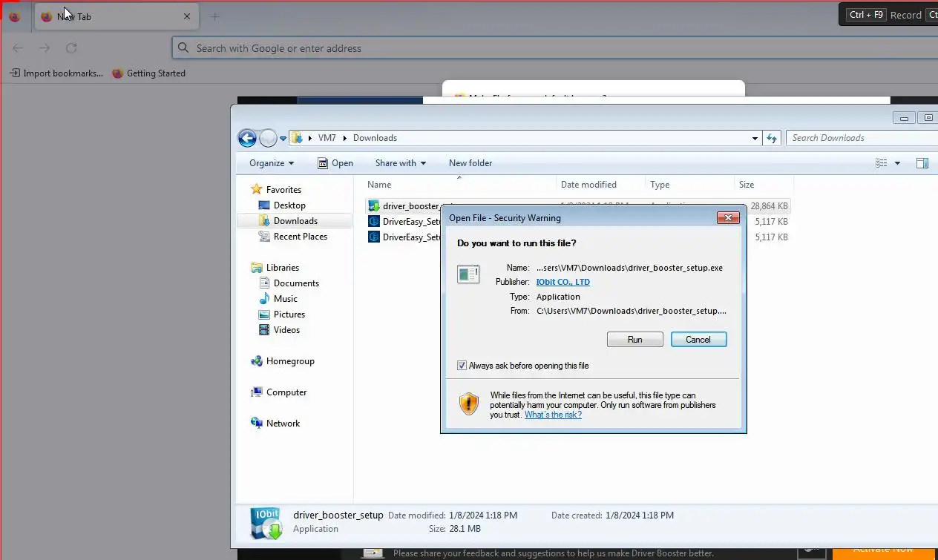Image resolution: width=938 pixels, height=560 pixels.
Task: Open the Music library
Action: [286, 299]
